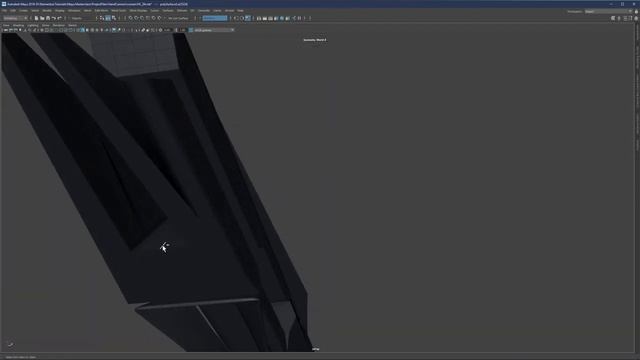Open the Create menu
Viewport: 640px width, 360px height.
pyautogui.click(x=24, y=11)
